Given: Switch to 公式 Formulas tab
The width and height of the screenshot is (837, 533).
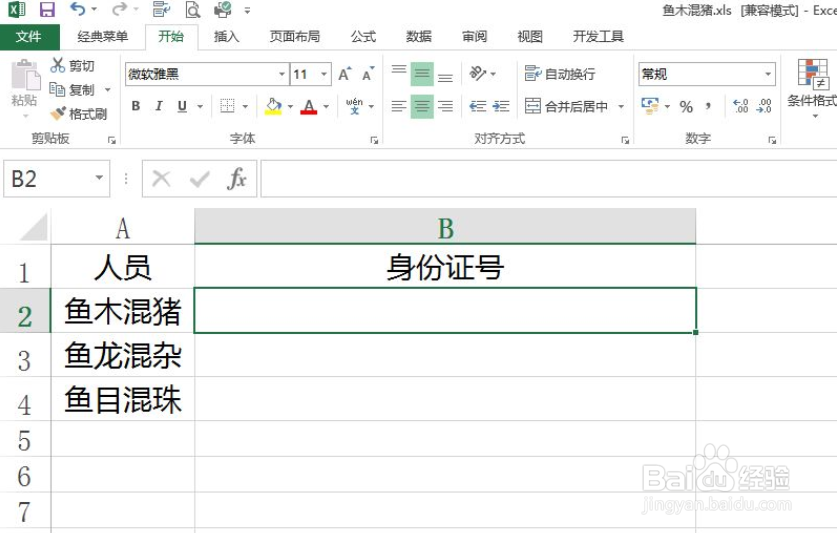Looking at the screenshot, I should 364,36.
